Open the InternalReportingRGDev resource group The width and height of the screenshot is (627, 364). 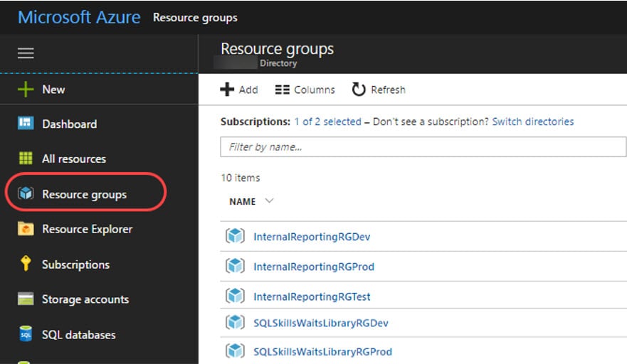point(312,237)
